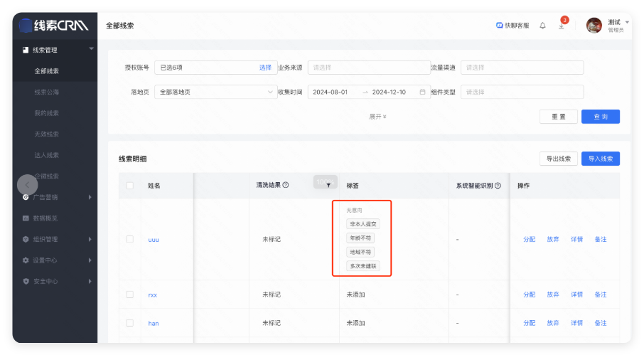Open the 落地页 dropdown

[x=216, y=92]
